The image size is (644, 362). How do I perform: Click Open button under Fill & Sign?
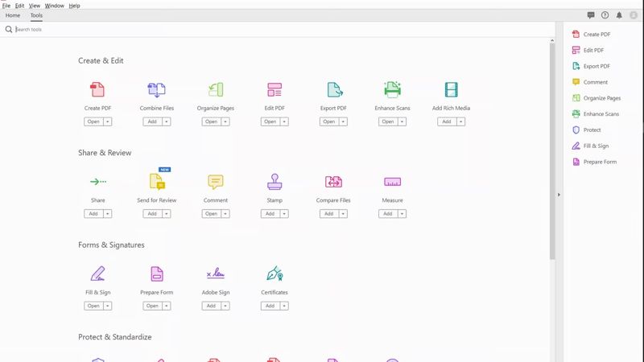click(93, 306)
